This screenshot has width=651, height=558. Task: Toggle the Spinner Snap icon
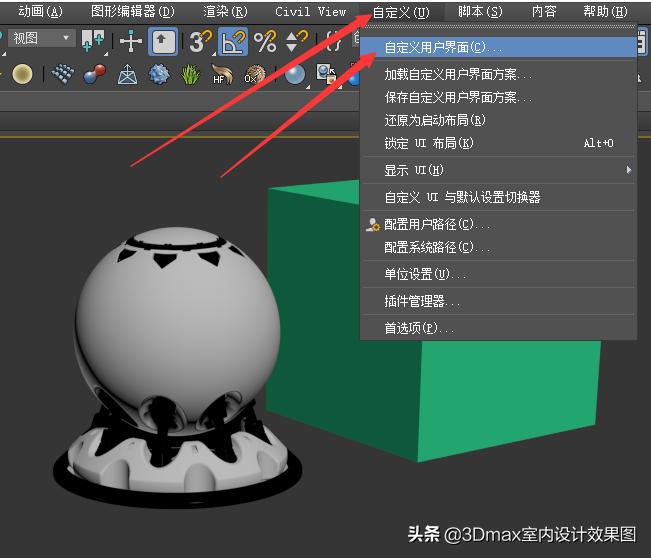tap(297, 42)
